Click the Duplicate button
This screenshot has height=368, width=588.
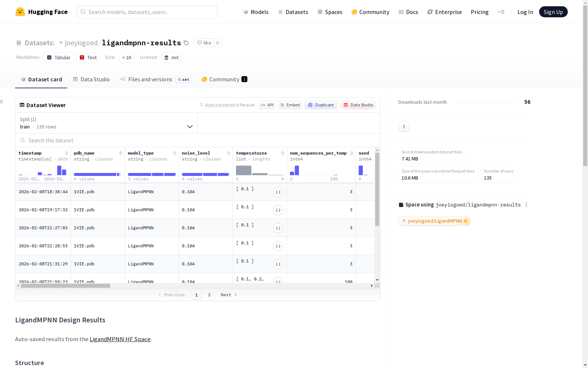pos(321,105)
